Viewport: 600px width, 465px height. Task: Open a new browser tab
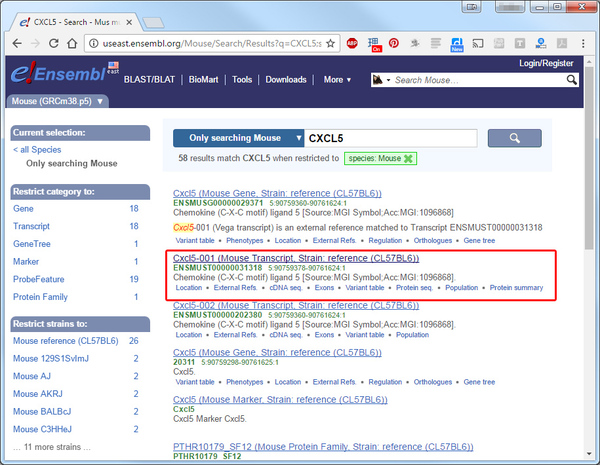coord(153,23)
